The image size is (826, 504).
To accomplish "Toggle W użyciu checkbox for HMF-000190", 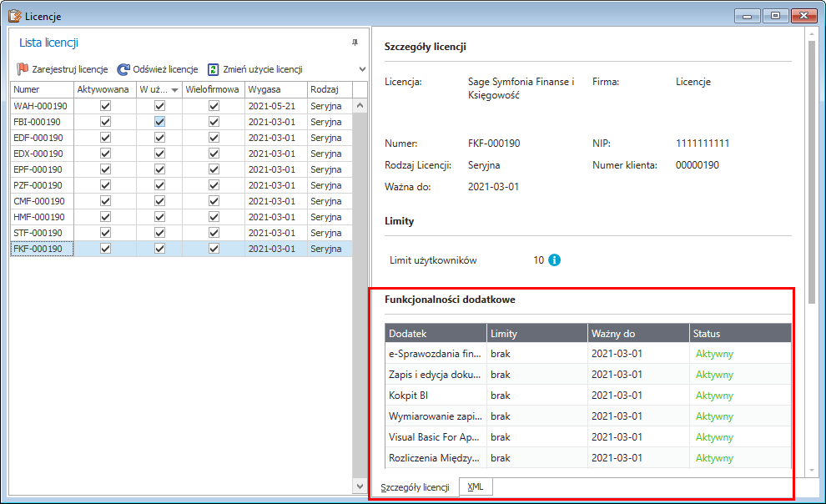I will pyautogui.click(x=159, y=216).
